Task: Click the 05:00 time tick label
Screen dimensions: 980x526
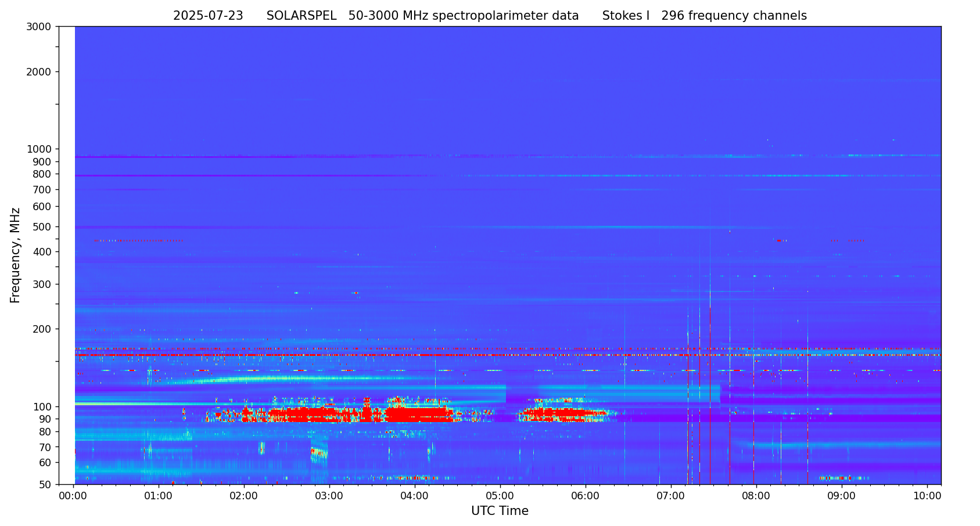Action: (x=500, y=496)
